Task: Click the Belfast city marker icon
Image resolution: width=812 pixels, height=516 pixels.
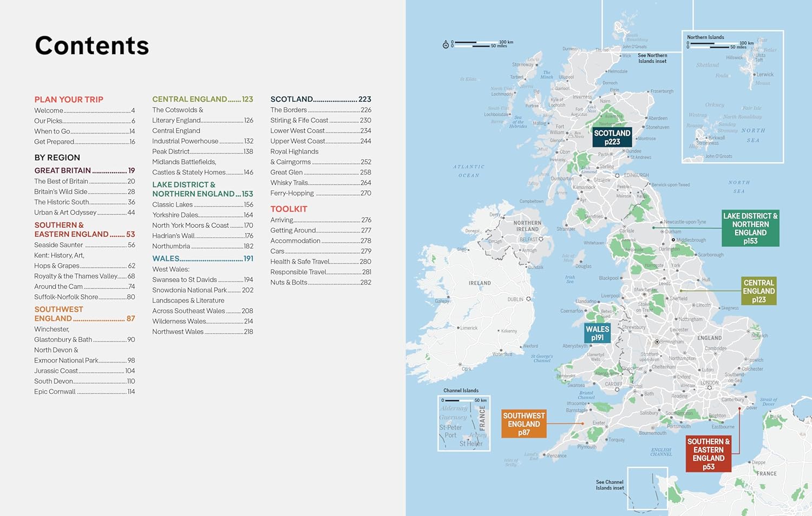Action: pyautogui.click(x=541, y=239)
